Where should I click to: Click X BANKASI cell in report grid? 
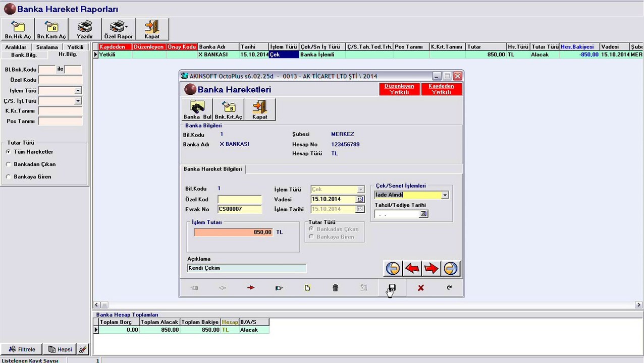click(218, 54)
